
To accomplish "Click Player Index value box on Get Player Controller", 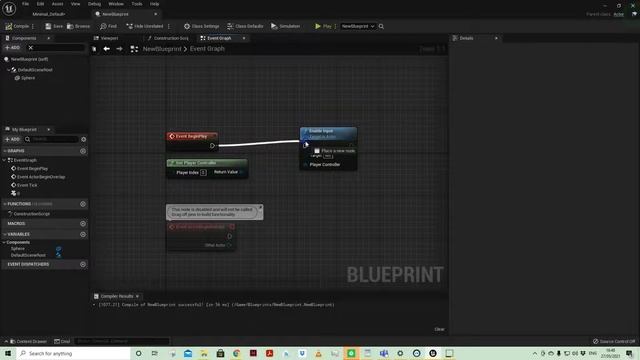I will [x=203, y=173].
